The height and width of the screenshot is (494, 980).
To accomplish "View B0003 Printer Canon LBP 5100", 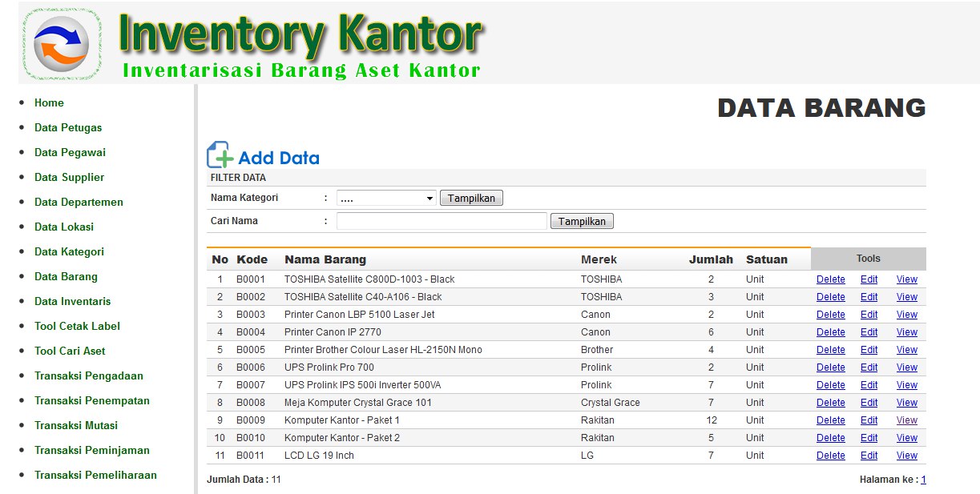I will click(907, 315).
